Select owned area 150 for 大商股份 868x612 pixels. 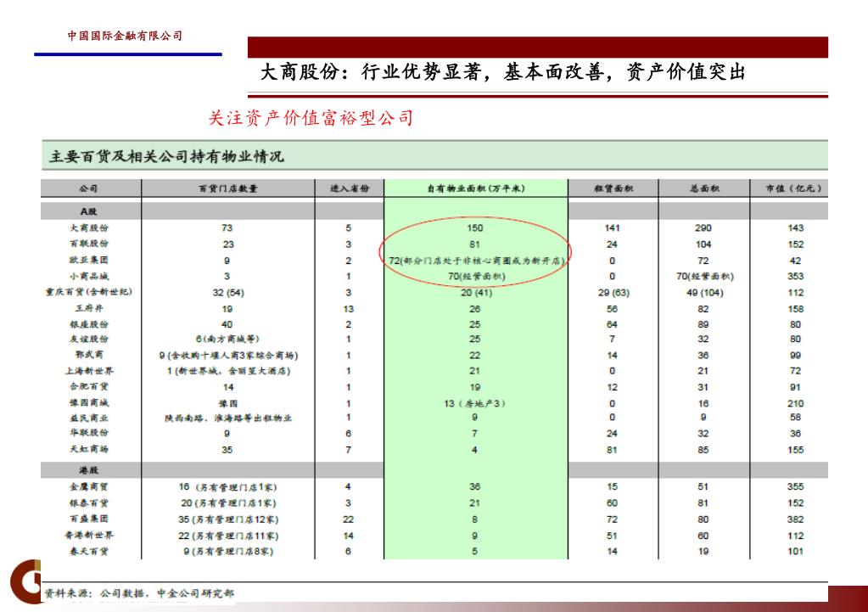coord(475,227)
